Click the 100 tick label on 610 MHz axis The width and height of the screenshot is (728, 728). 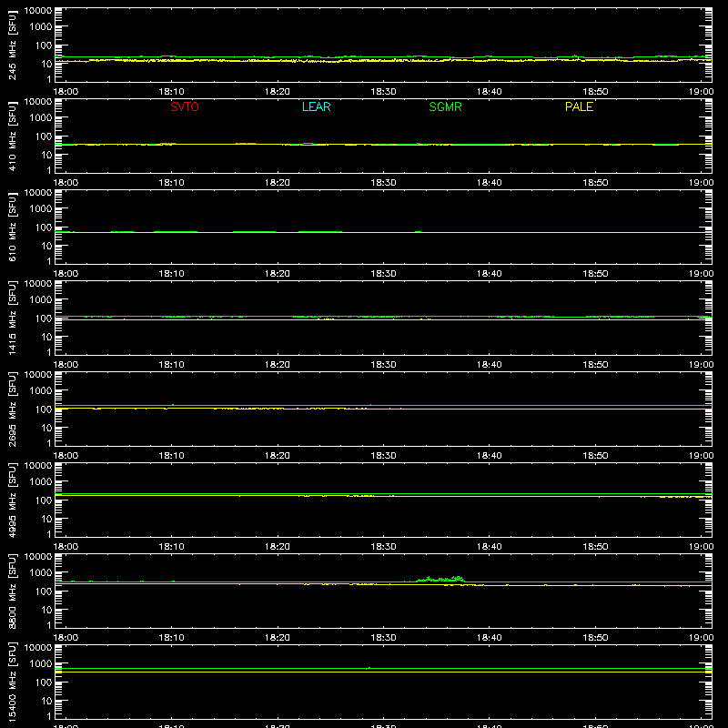[44, 227]
